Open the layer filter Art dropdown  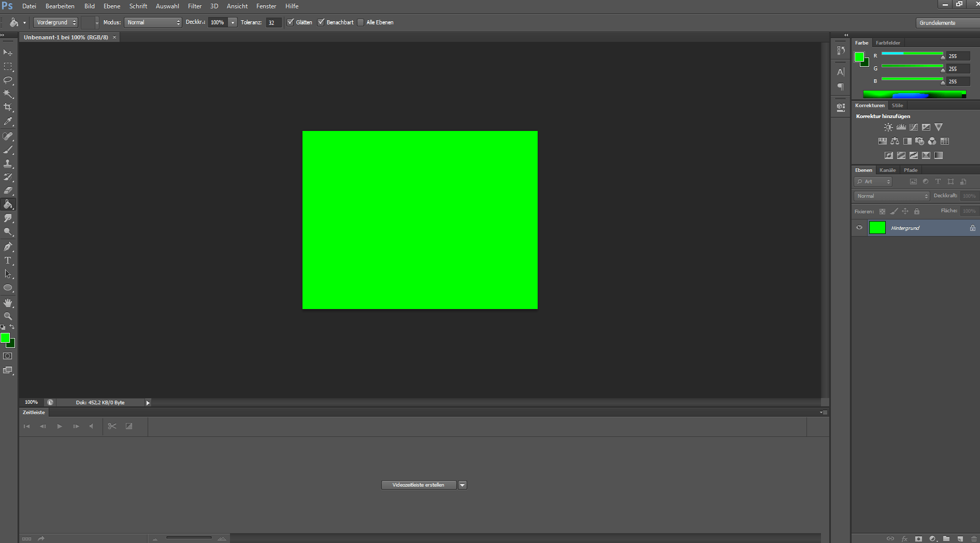coord(873,182)
